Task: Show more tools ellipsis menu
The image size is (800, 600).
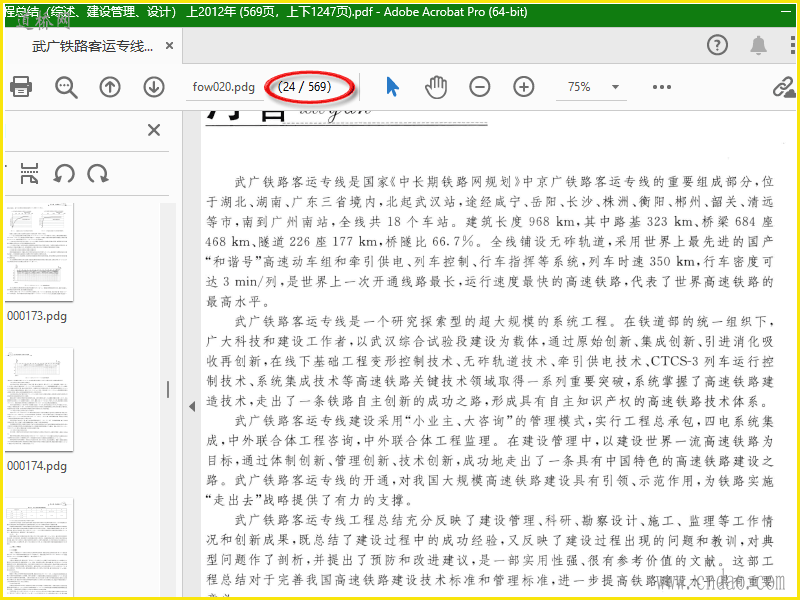Action: [x=662, y=87]
